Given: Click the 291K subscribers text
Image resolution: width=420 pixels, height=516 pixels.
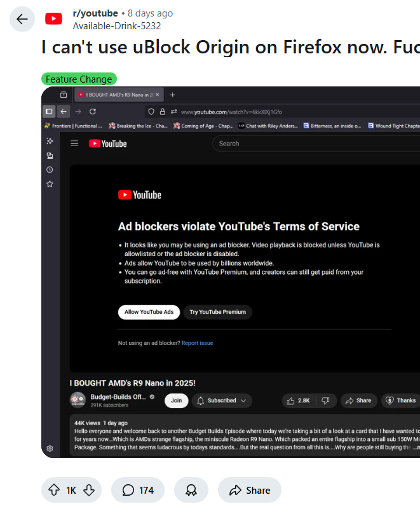Looking at the screenshot, I should (x=109, y=405).
